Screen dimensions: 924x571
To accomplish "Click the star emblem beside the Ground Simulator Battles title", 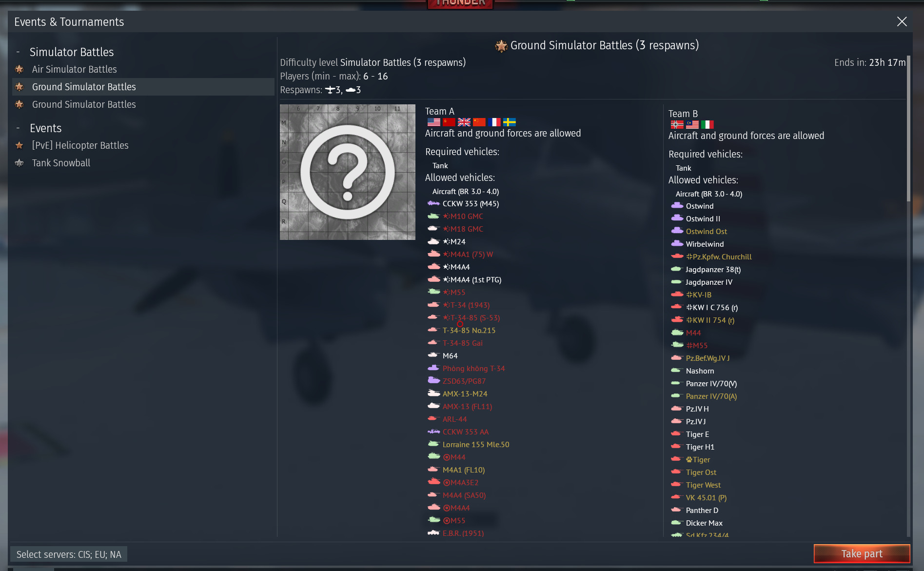I will 501,46.
